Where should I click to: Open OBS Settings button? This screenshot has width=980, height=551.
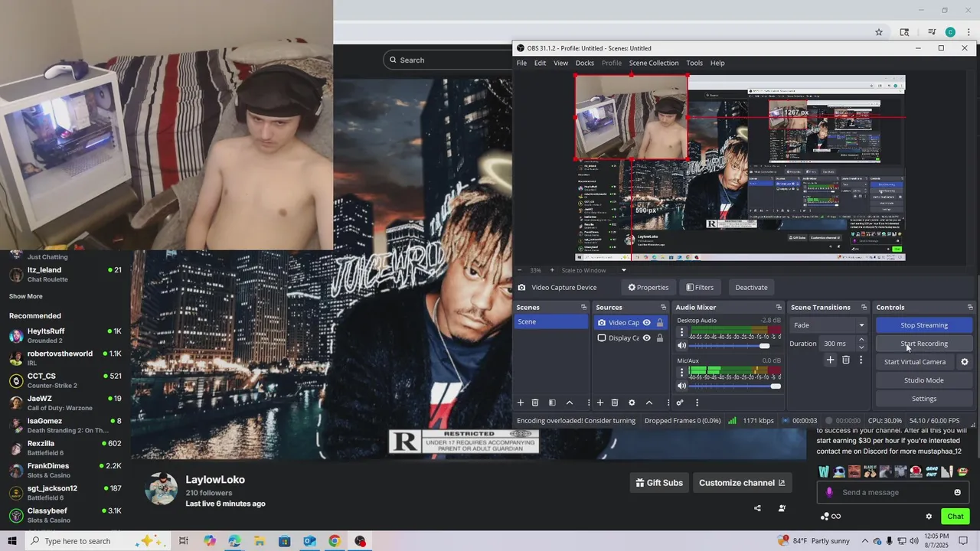(923, 399)
